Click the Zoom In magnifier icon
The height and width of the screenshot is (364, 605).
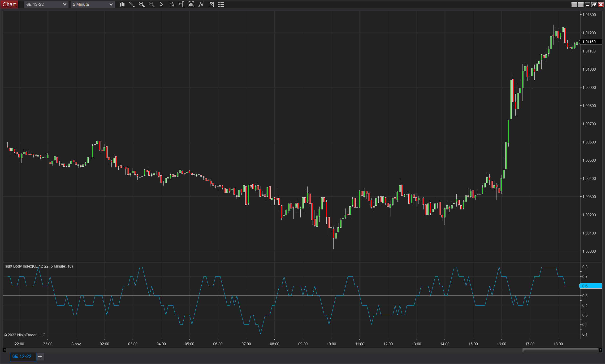pos(142,4)
